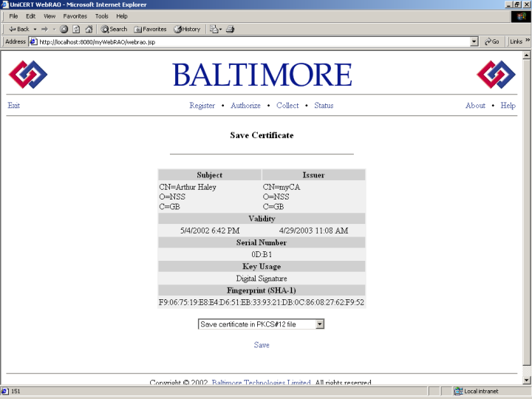Viewport: 532px width, 399px height.
Task: Click the Home icon in toolbar
Action: click(89, 29)
